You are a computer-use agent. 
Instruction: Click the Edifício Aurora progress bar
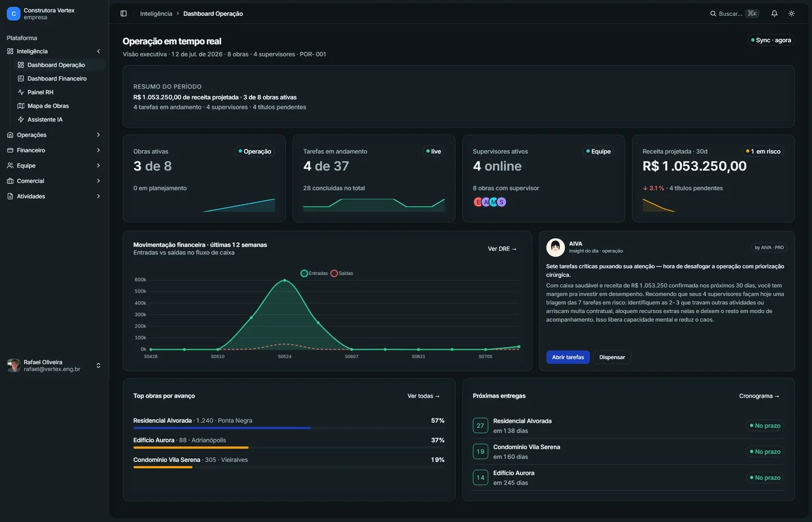click(289, 448)
